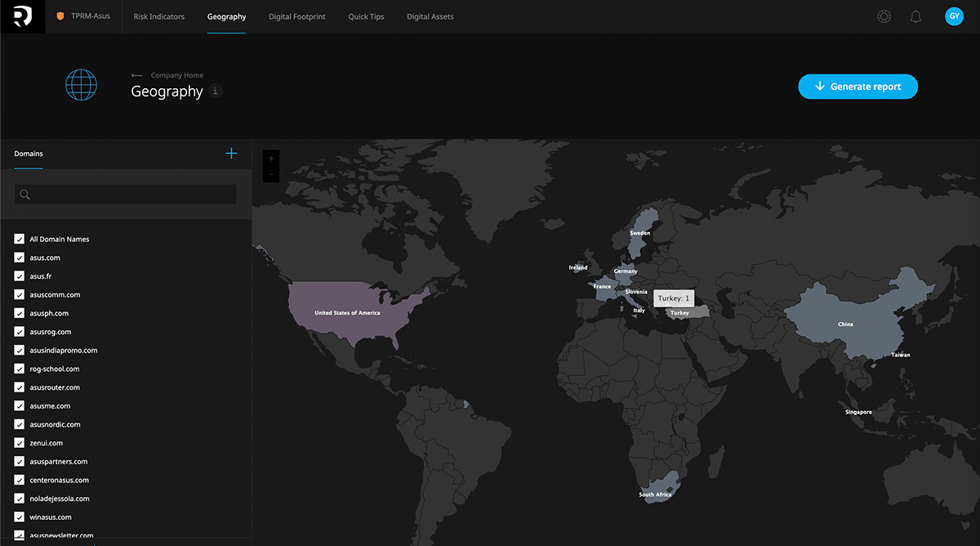Open the Digital Footprint tab
This screenshot has width=980, height=546.
coord(296,16)
